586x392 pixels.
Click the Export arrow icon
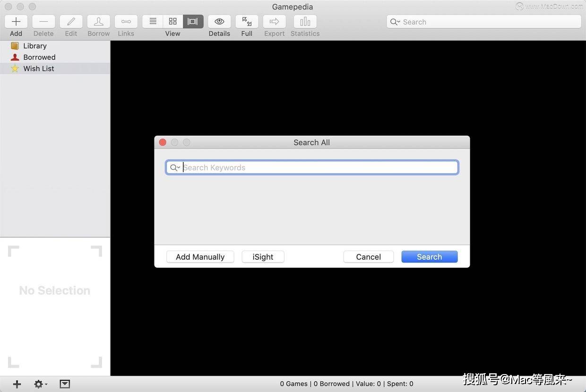(x=275, y=22)
